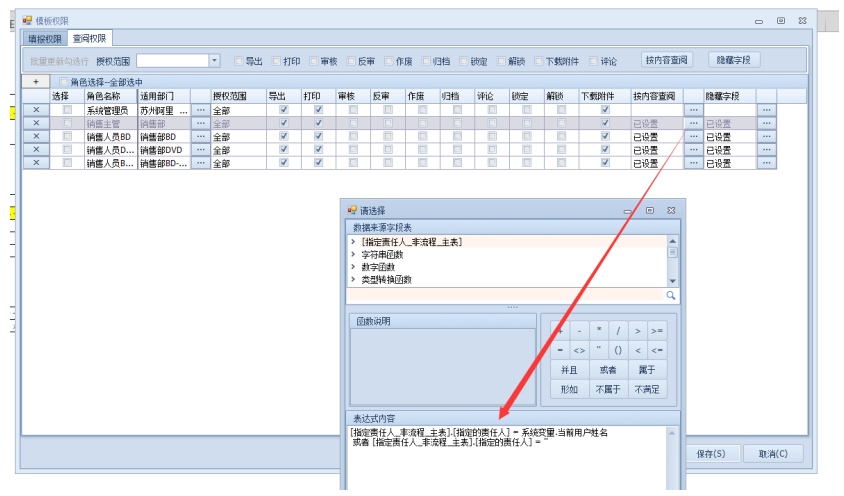Insert the not-equal <> operator

point(579,350)
